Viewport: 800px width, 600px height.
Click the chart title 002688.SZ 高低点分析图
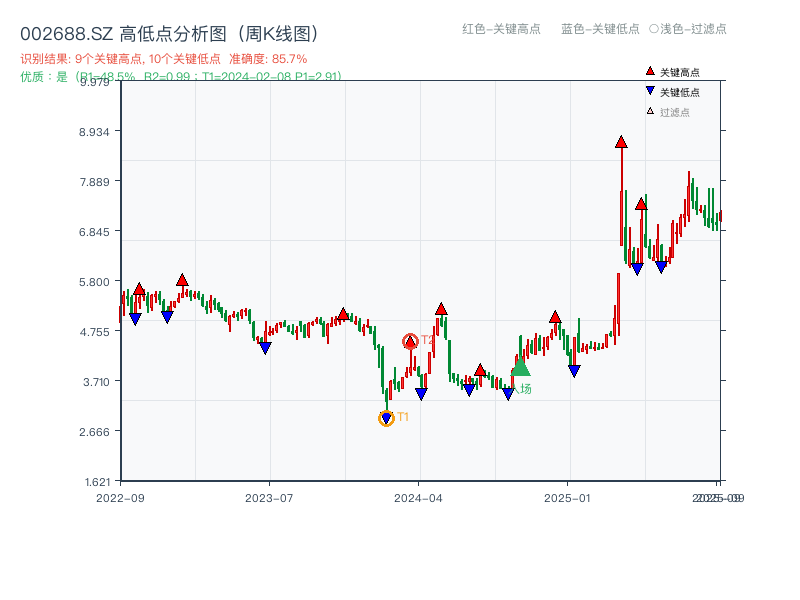tap(170, 34)
